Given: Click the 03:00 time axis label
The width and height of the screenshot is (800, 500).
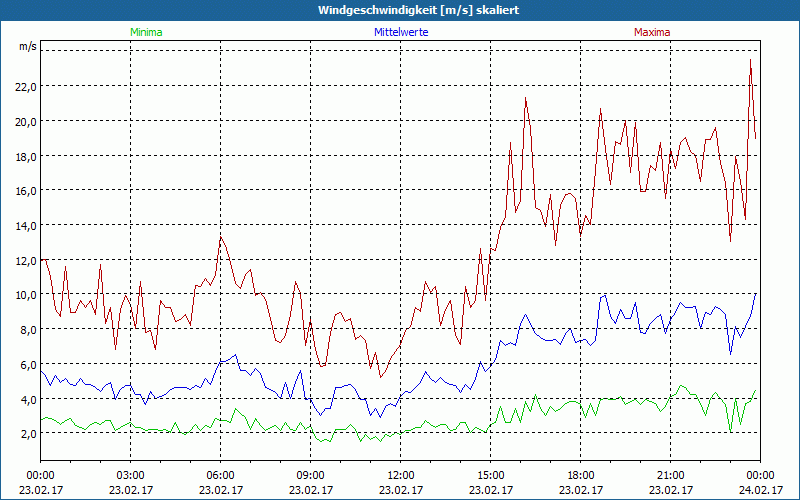Looking at the screenshot, I should pyautogui.click(x=131, y=475).
